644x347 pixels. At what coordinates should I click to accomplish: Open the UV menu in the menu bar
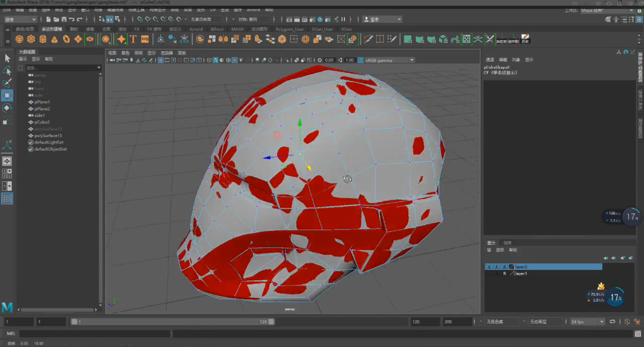(x=213, y=10)
